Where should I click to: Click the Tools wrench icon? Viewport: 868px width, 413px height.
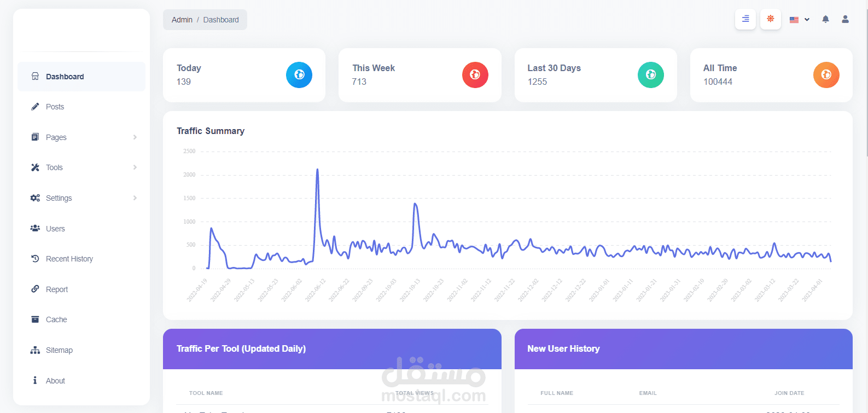(35, 167)
